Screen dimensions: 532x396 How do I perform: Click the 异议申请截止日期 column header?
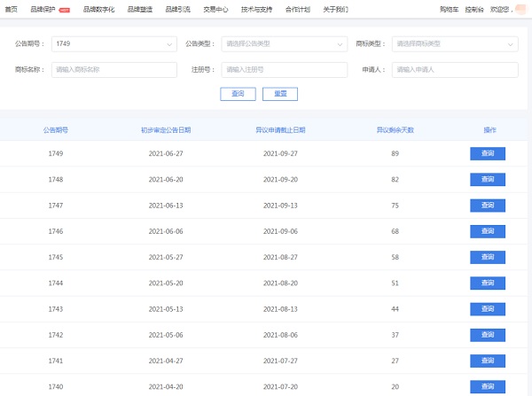(280, 130)
